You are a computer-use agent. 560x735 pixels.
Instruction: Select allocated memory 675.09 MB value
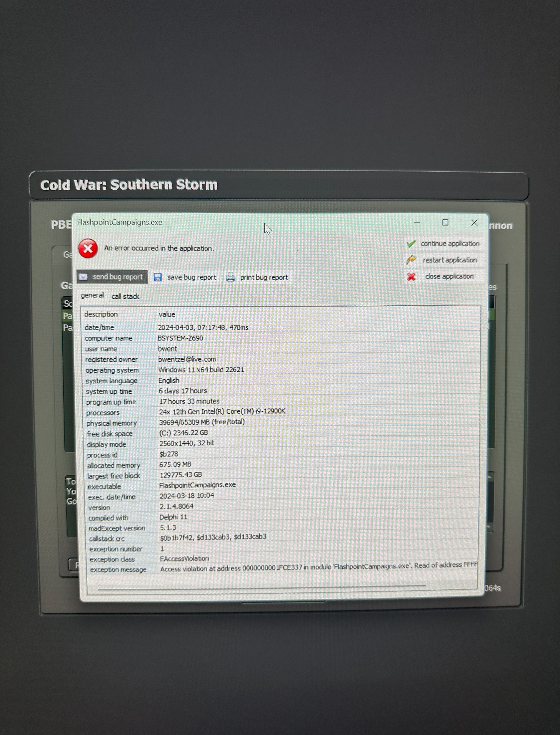click(175, 464)
